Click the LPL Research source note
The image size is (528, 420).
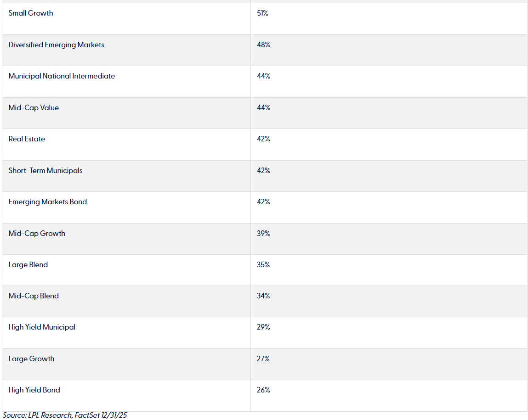pos(65,415)
